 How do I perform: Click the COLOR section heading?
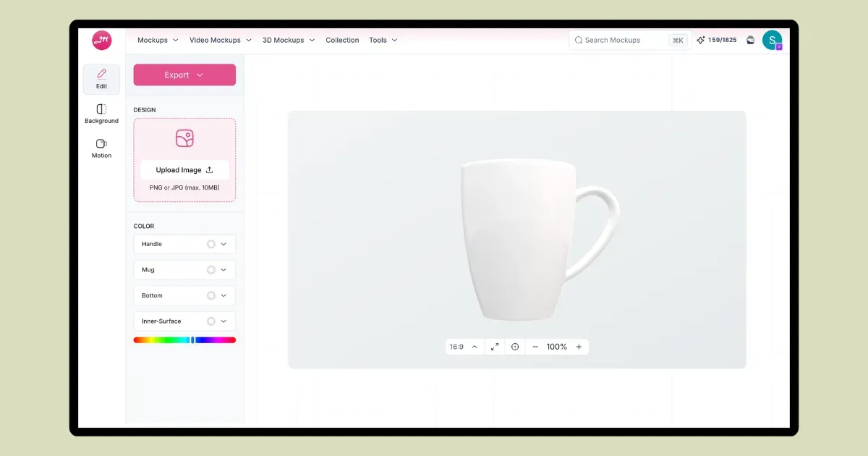tap(144, 226)
